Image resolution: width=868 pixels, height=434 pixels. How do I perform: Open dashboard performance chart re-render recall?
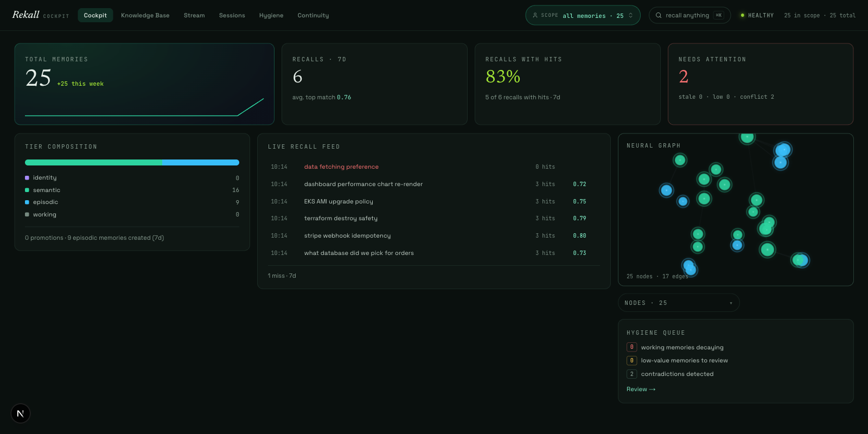434,184
